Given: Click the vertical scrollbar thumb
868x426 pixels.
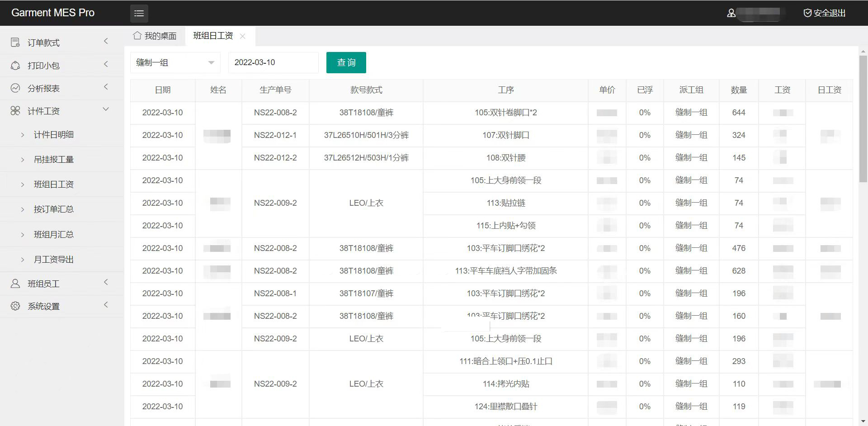Looking at the screenshot, I should (863, 118).
